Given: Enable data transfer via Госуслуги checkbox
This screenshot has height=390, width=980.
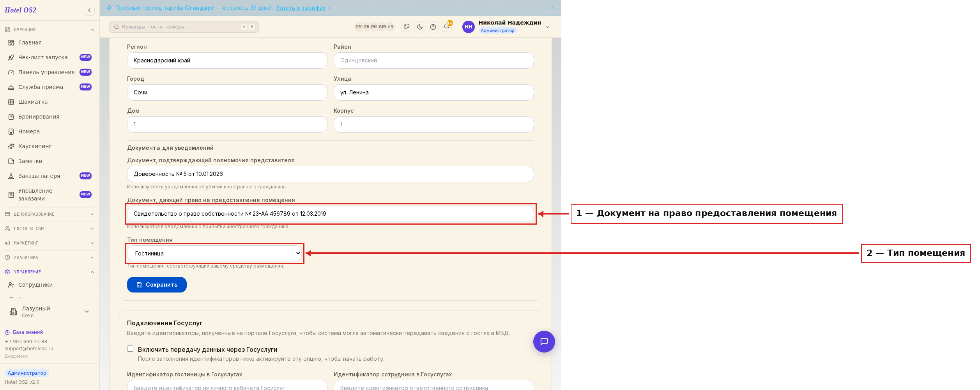Looking at the screenshot, I should click(x=130, y=349).
